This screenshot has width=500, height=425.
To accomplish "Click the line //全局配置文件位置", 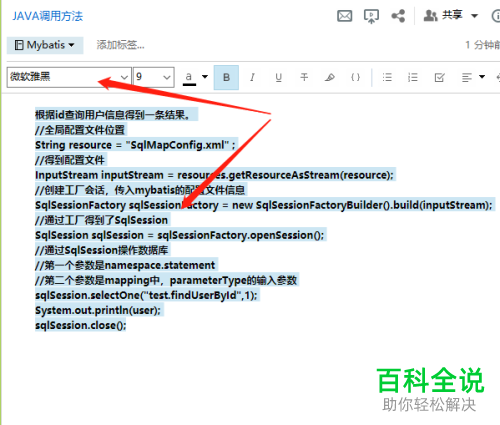I will click(80, 130).
